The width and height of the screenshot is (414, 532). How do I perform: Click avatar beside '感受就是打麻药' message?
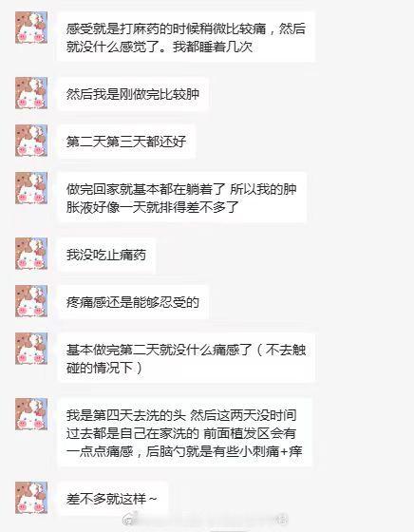[x=31, y=28]
